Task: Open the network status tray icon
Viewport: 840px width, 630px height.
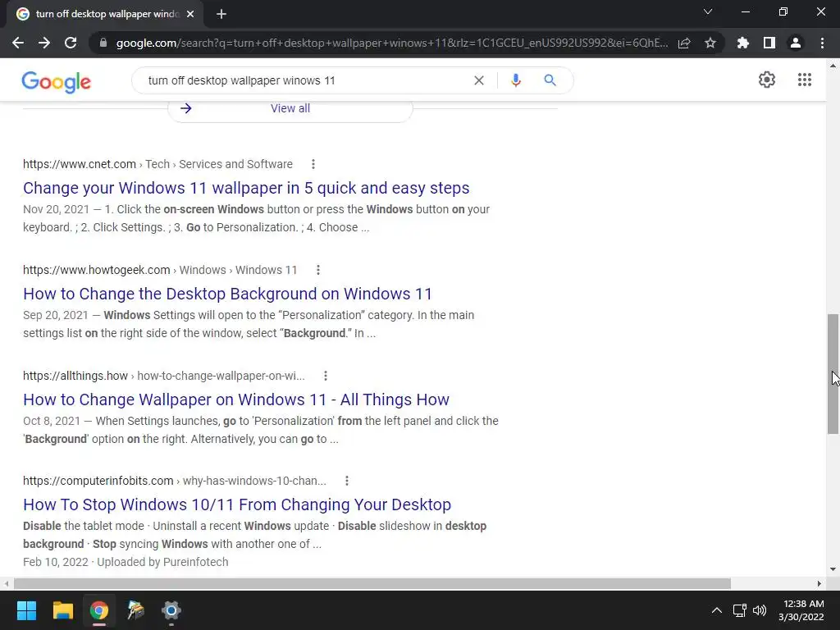Action: (740, 610)
